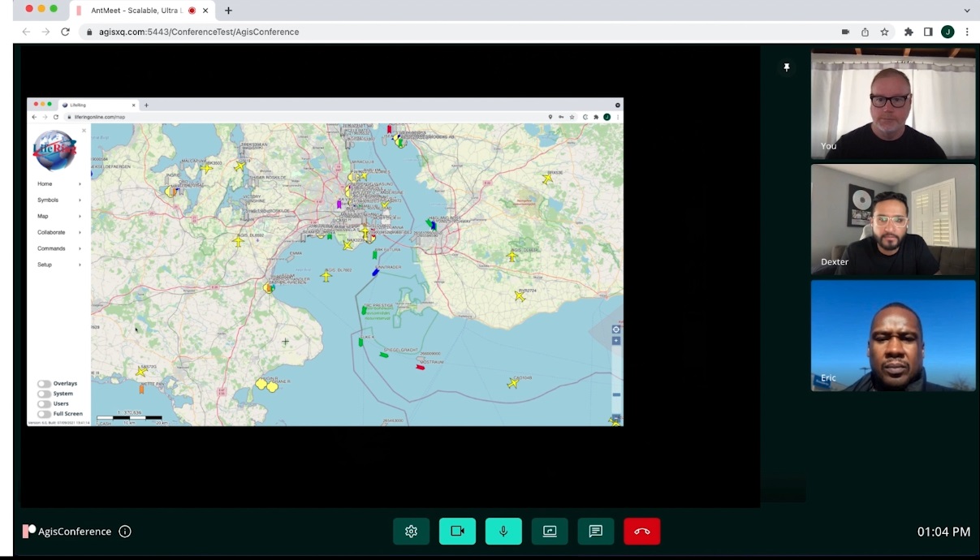Turn off the camera

(457, 532)
